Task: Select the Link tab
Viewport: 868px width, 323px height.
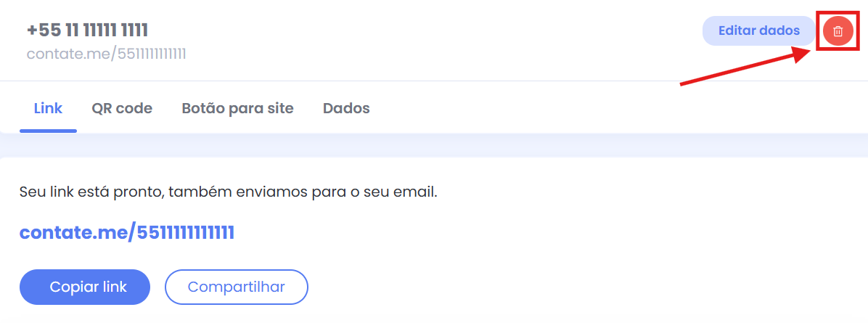Action: coord(48,108)
